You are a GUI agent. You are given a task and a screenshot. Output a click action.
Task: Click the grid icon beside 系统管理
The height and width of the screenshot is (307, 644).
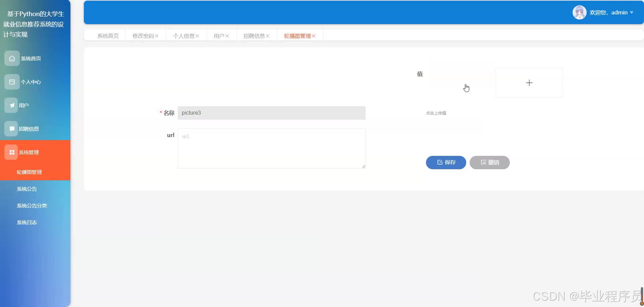pos(12,152)
